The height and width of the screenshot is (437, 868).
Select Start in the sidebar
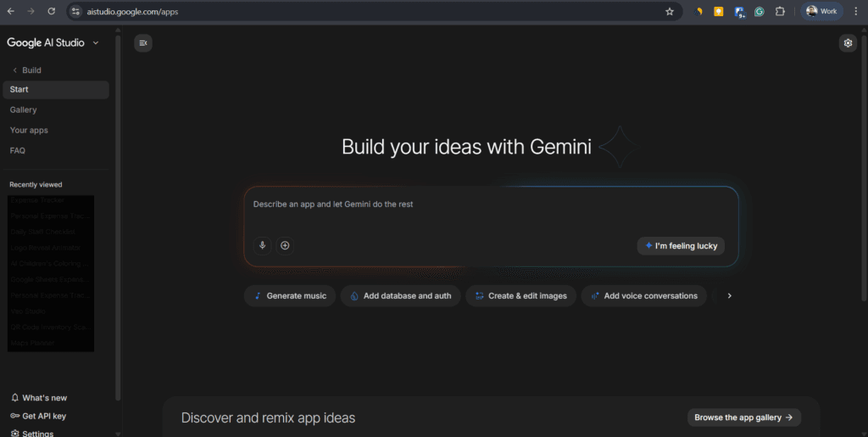(x=56, y=90)
